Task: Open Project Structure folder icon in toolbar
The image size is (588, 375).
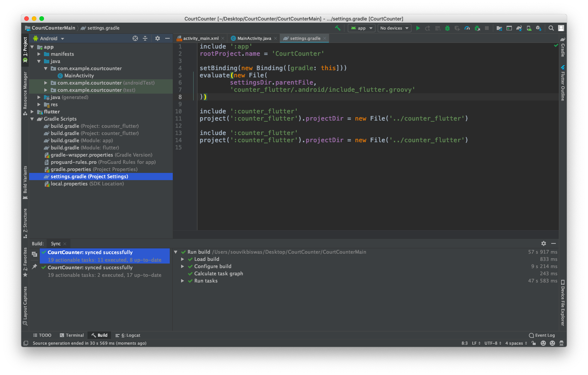Action: tap(499, 28)
